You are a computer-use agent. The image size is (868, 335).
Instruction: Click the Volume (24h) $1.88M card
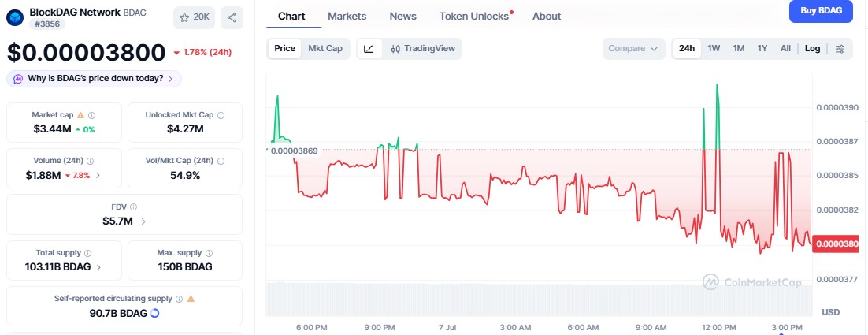point(64,169)
